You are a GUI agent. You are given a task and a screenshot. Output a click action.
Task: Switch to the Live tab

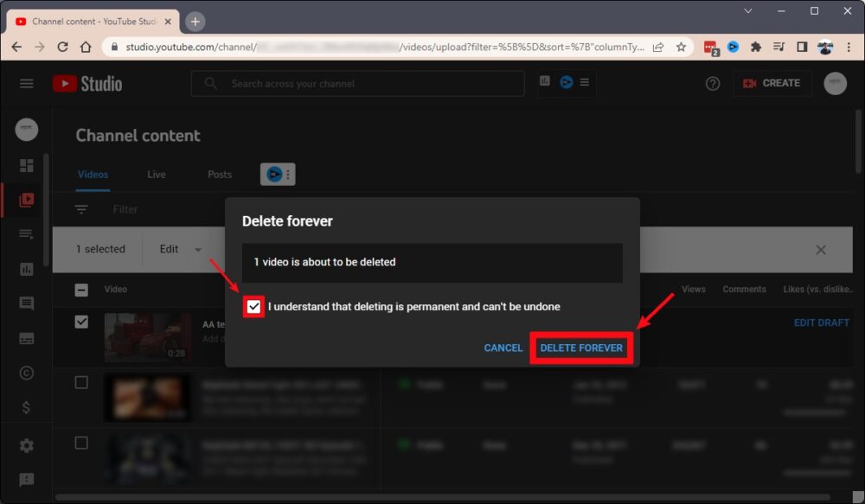click(157, 175)
